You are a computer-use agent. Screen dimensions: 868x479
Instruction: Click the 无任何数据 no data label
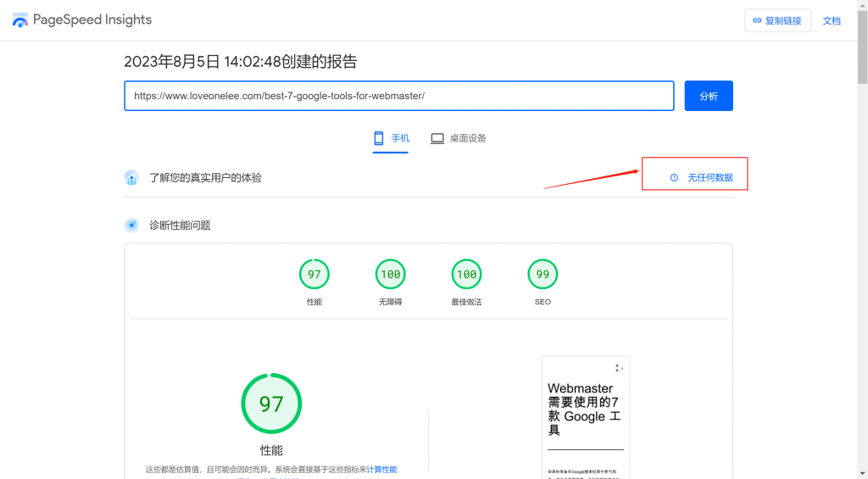click(710, 178)
